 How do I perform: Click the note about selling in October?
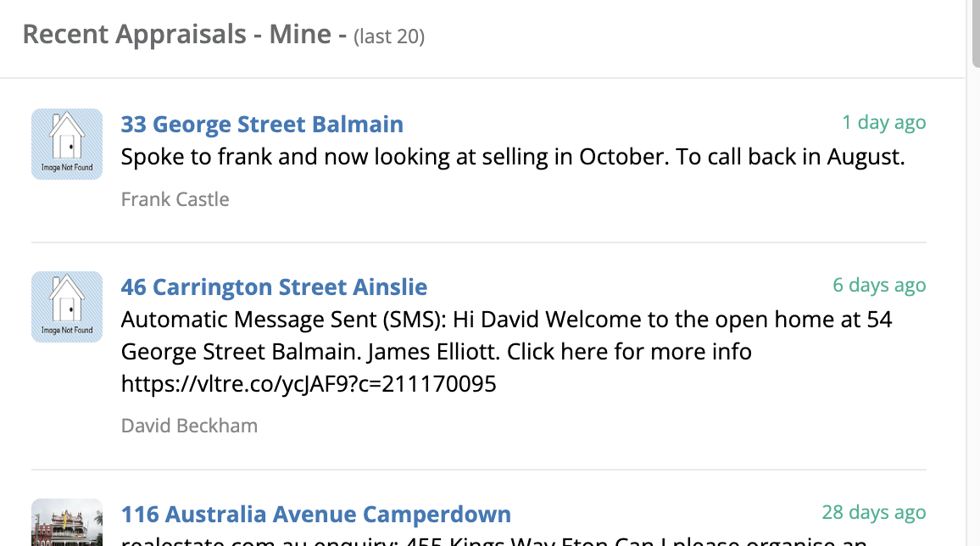pyautogui.click(x=513, y=157)
